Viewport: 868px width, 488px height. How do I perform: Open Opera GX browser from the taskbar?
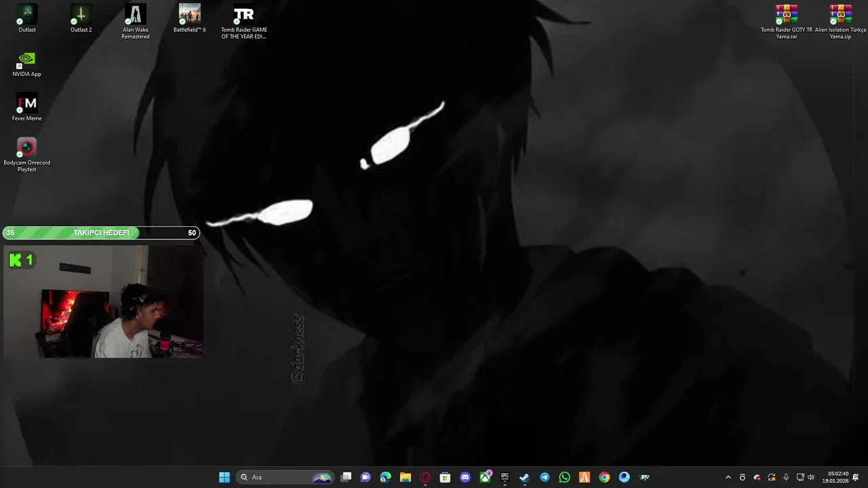pyautogui.click(x=425, y=477)
